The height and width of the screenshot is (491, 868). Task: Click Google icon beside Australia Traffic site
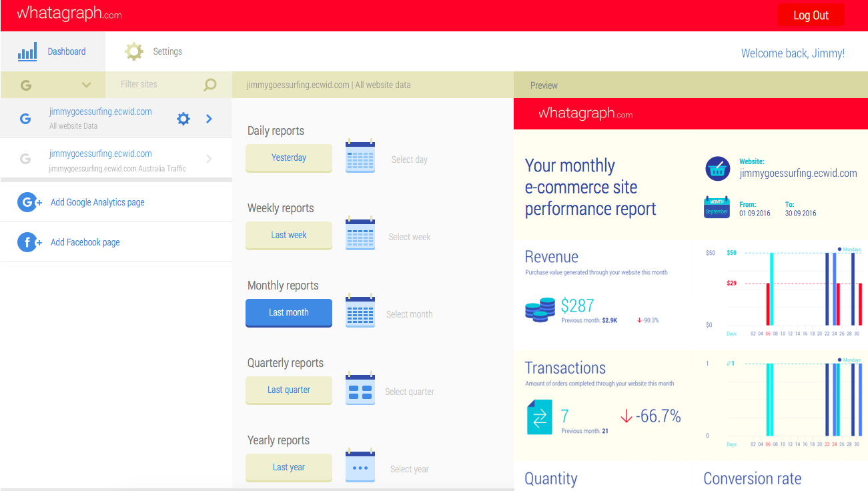coord(25,159)
